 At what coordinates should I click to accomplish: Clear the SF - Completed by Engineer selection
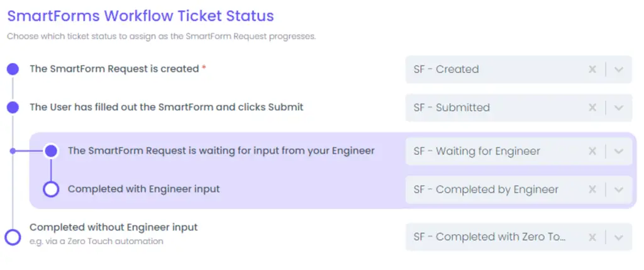[x=592, y=189]
